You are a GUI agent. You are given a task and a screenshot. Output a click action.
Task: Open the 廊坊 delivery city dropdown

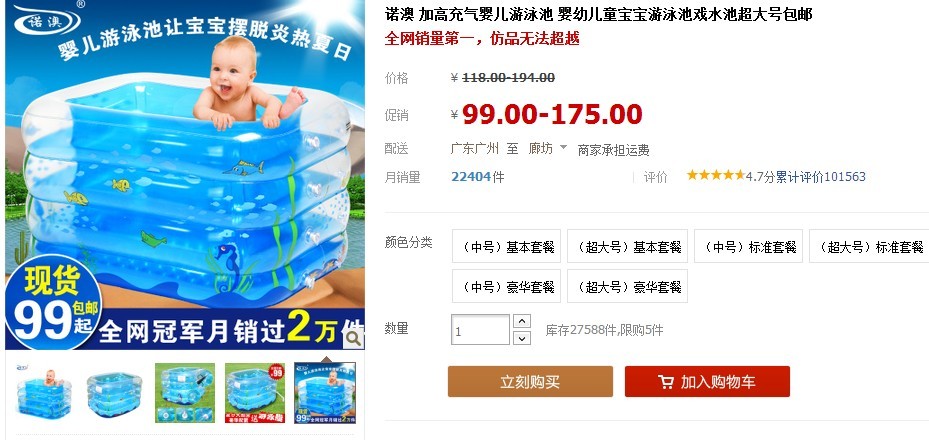548,149
